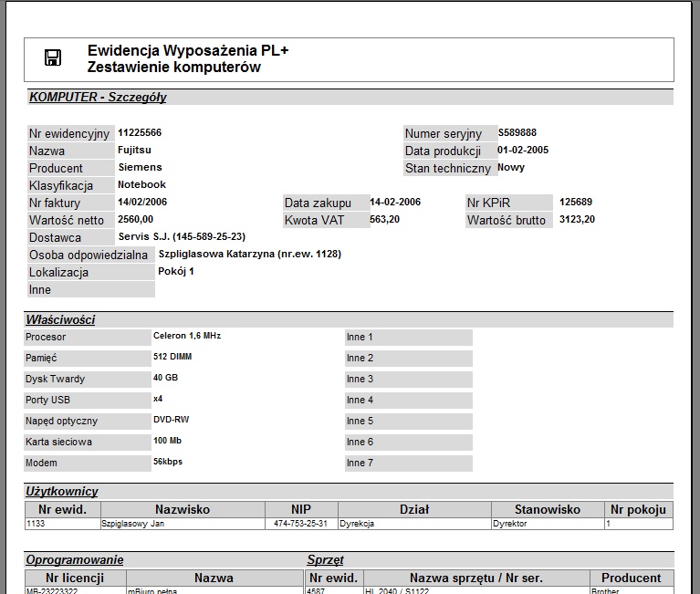Click 'Nazwa sprzętu / Nr ser.' column header
Screen dimensions: 700x594
pyautogui.click(x=476, y=578)
